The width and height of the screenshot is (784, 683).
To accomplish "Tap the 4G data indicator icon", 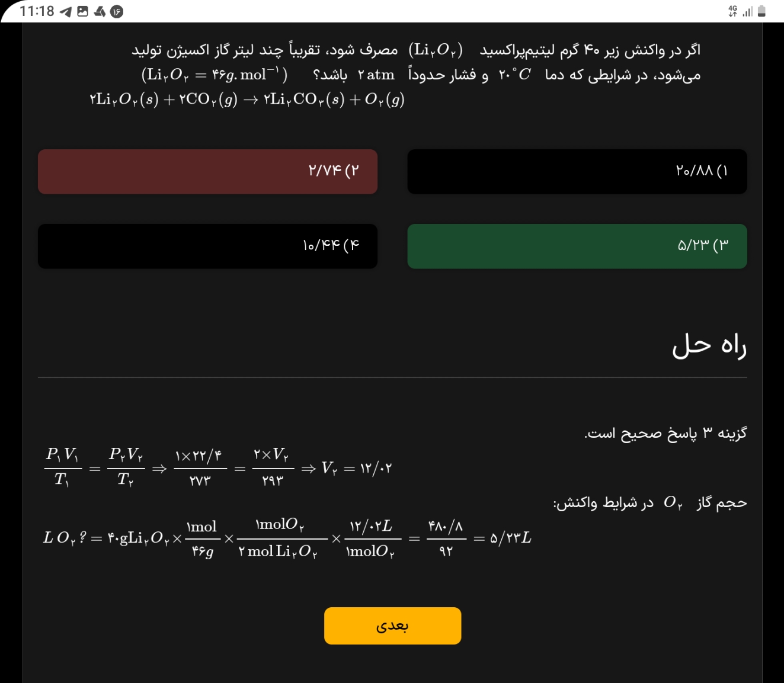I will pos(733,11).
